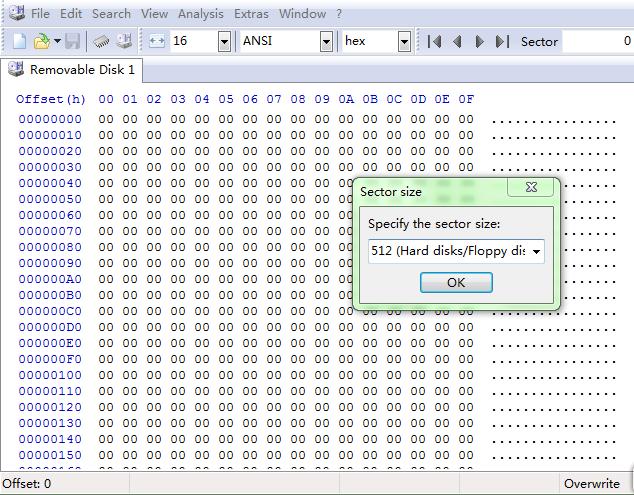Image resolution: width=634 pixels, height=495 pixels.
Task: Jump to the last sector
Action: (x=502, y=41)
